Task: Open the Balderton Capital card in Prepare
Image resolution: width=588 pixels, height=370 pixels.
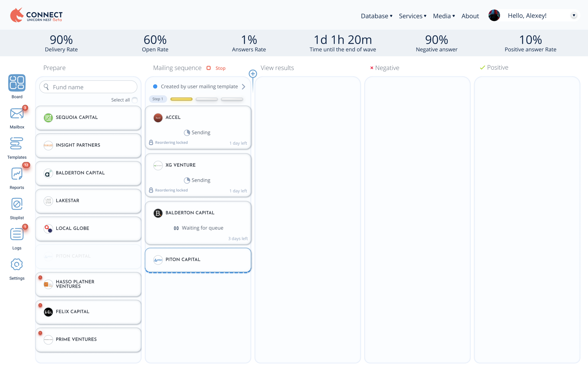Action: pos(88,173)
